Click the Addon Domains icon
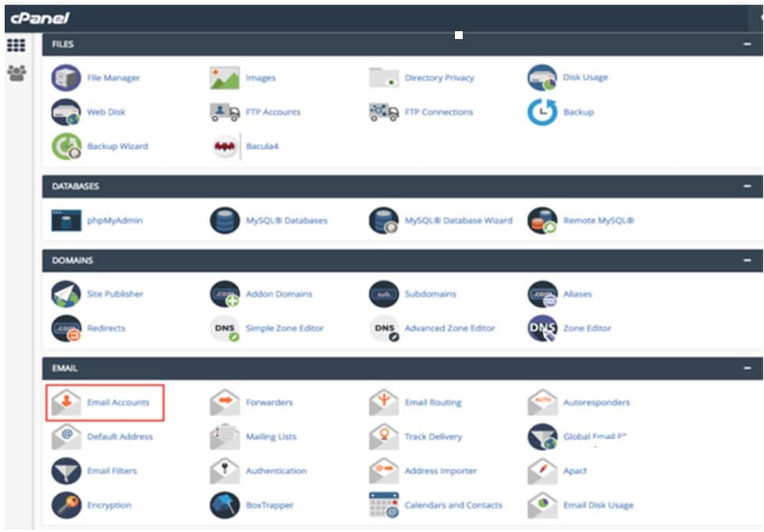Viewport: 764px width, 532px height. [x=225, y=294]
